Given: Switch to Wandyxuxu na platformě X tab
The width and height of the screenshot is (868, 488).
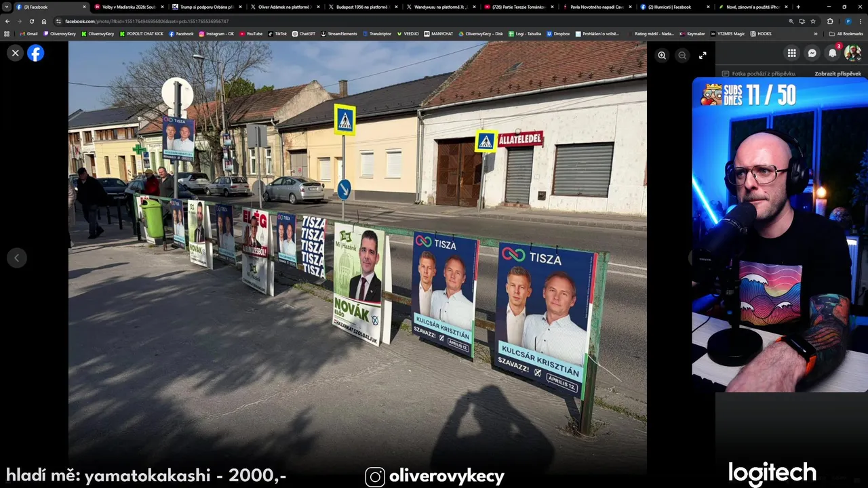Looking at the screenshot, I should (441, 7).
